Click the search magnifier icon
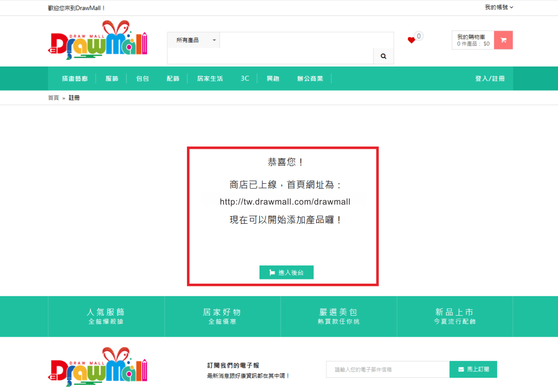 (383, 56)
